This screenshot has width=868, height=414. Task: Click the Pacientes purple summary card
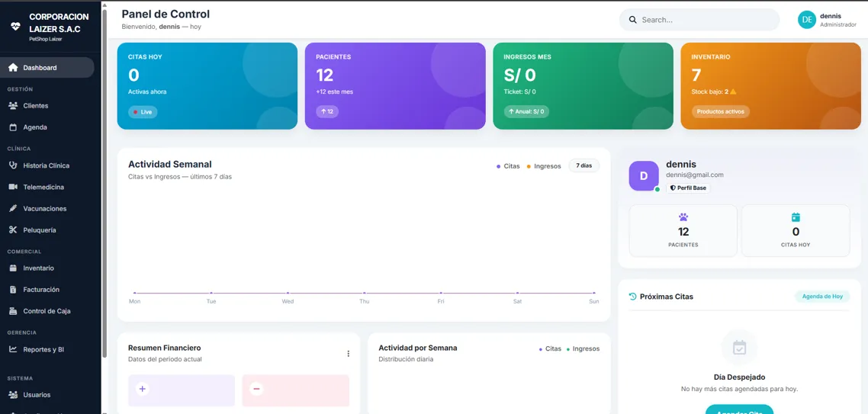coord(395,86)
